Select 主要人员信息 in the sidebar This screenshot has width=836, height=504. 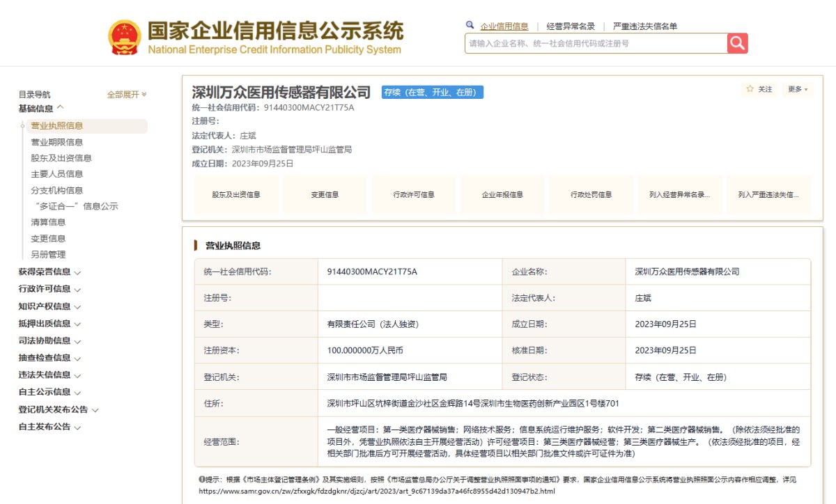pyautogui.click(x=57, y=174)
